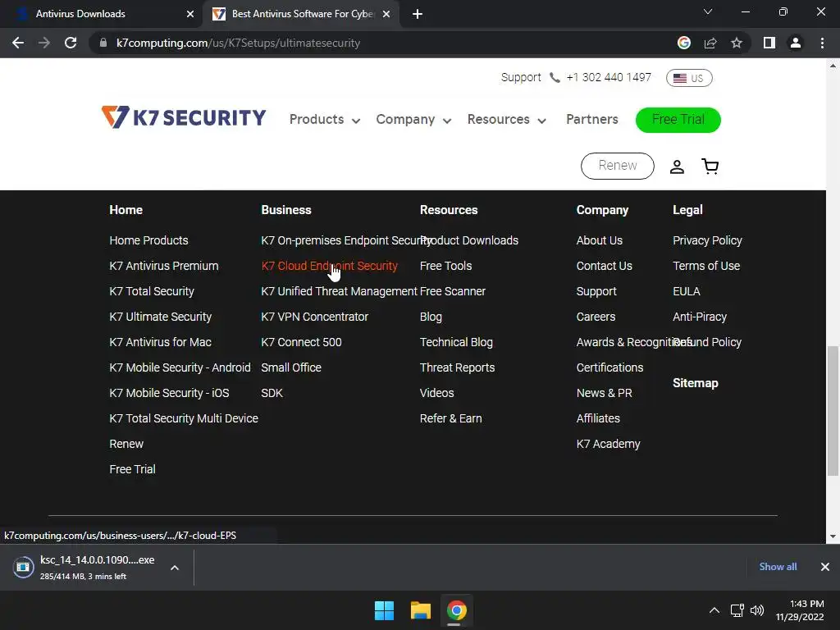Expand the Products menu

325,120
